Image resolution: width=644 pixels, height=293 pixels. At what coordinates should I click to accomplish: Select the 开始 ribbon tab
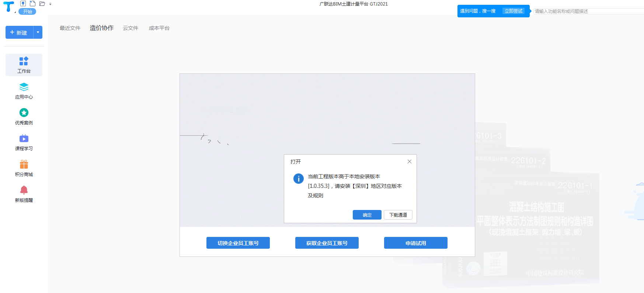[x=27, y=11]
